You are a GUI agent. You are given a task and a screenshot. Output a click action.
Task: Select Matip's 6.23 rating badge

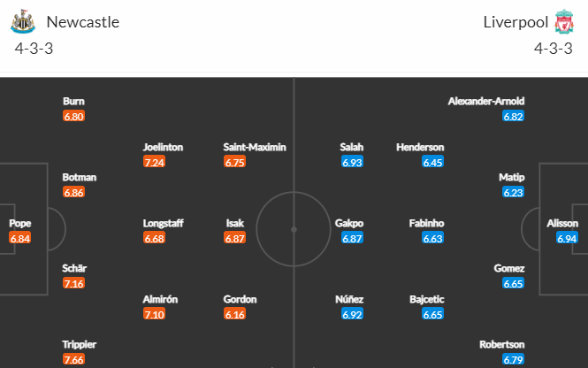[x=513, y=192]
